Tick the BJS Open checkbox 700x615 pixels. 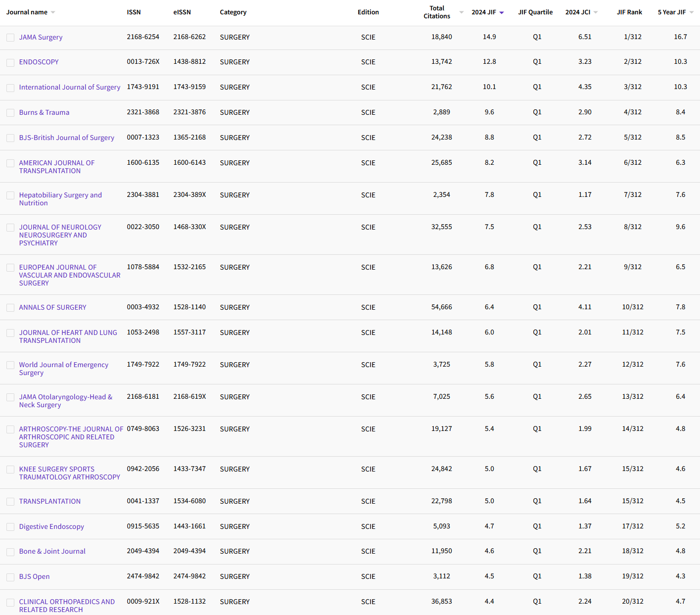pyautogui.click(x=10, y=577)
